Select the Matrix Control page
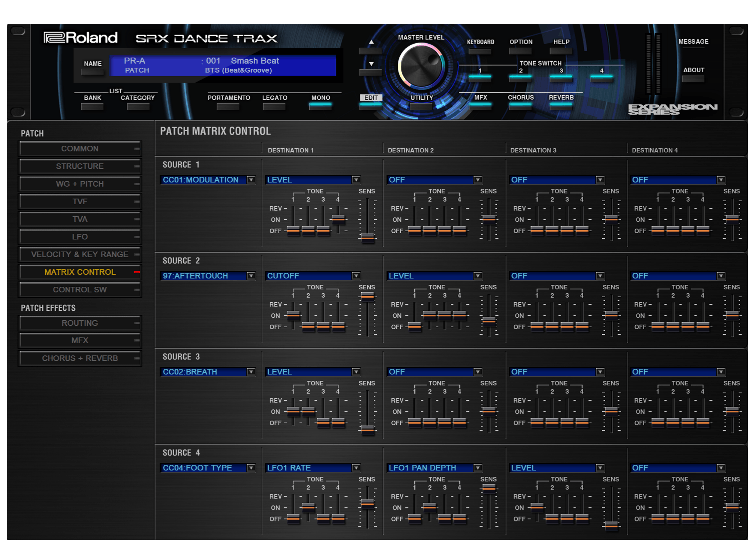Image resolution: width=756 pixels, height=549 pixels. 80,272
